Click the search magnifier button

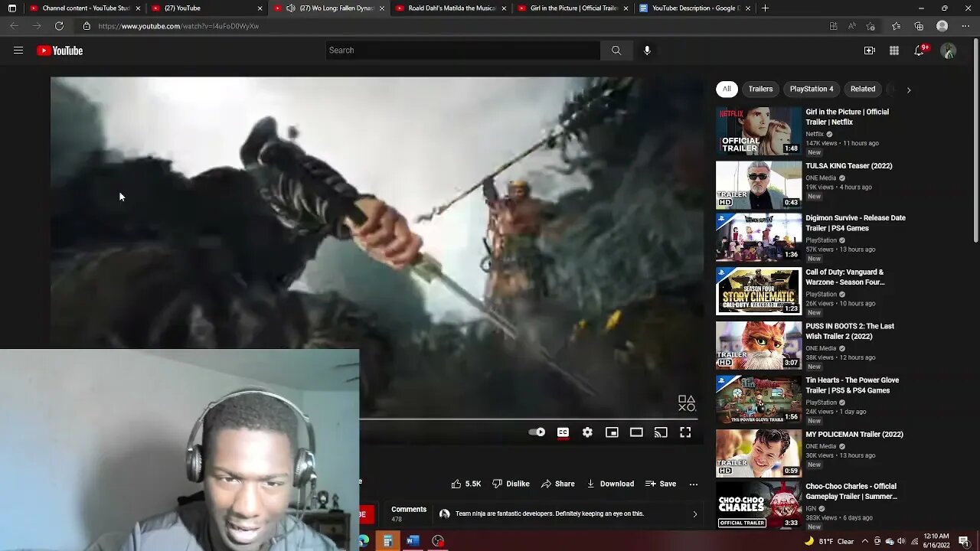(x=616, y=51)
